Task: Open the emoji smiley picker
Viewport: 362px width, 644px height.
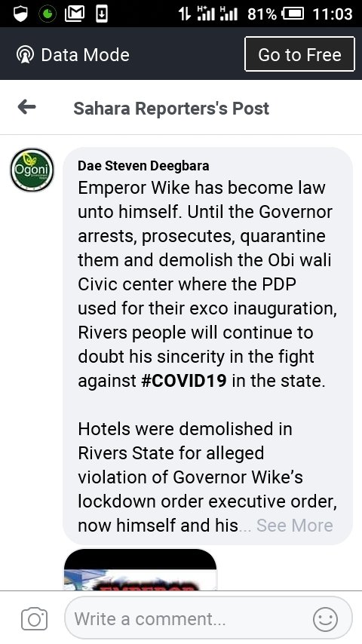Action: [x=325, y=619]
